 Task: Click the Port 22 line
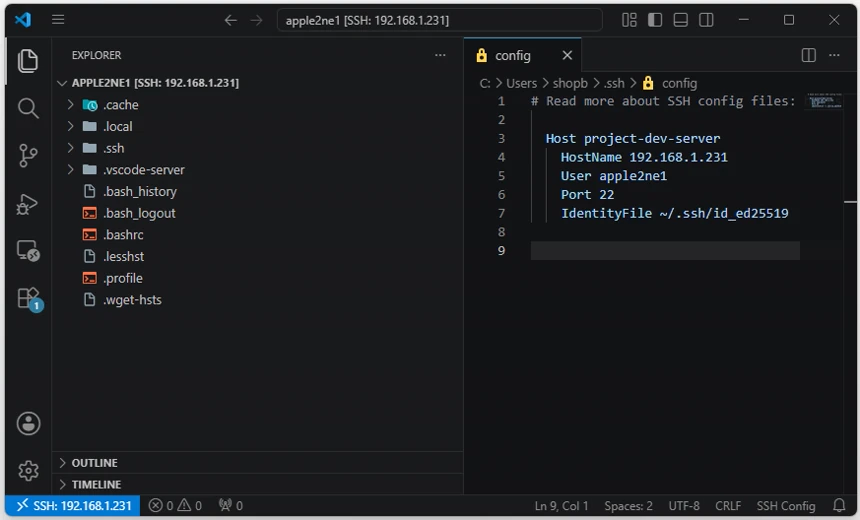pos(587,195)
